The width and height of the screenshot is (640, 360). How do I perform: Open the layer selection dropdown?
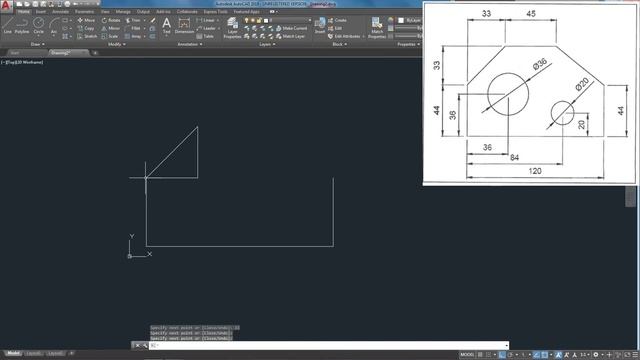coord(310,20)
